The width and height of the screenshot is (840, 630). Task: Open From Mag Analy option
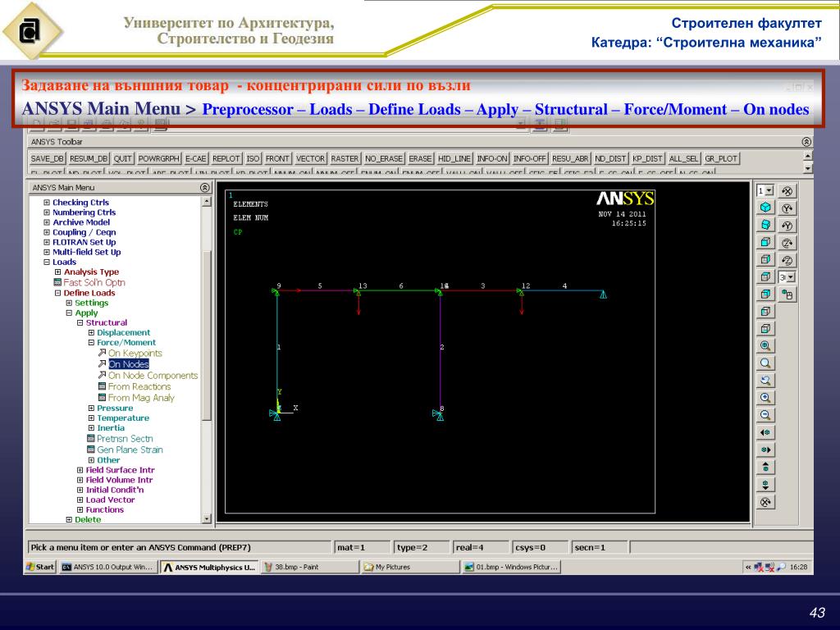141,398
